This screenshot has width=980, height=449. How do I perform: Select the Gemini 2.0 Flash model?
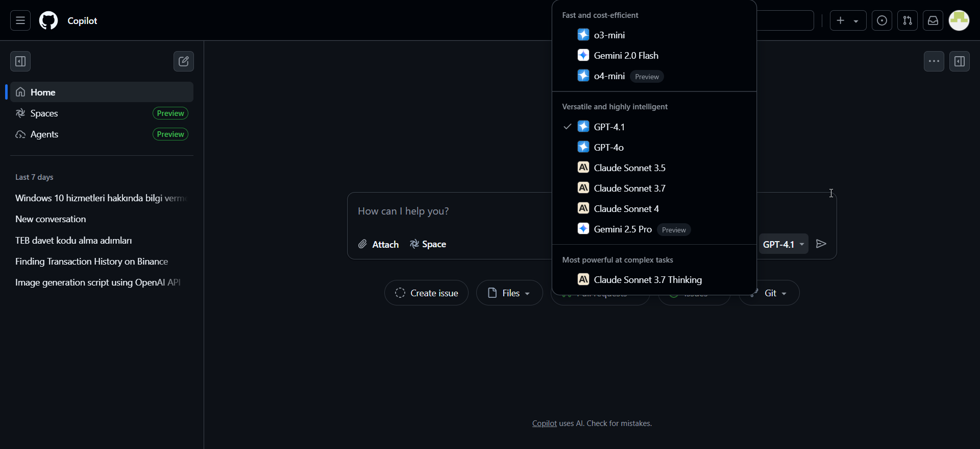point(654,55)
